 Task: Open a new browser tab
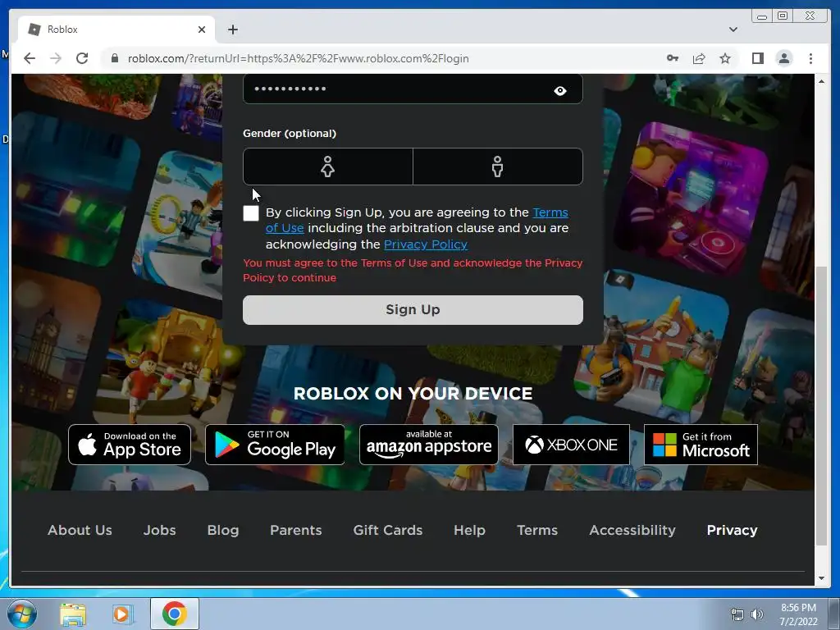tap(232, 30)
